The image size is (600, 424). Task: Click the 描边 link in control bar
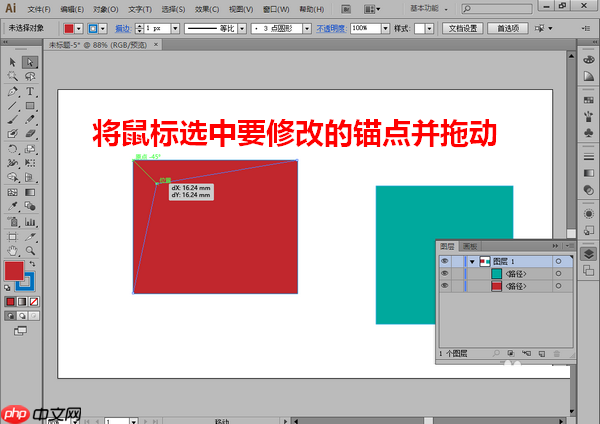point(123,28)
